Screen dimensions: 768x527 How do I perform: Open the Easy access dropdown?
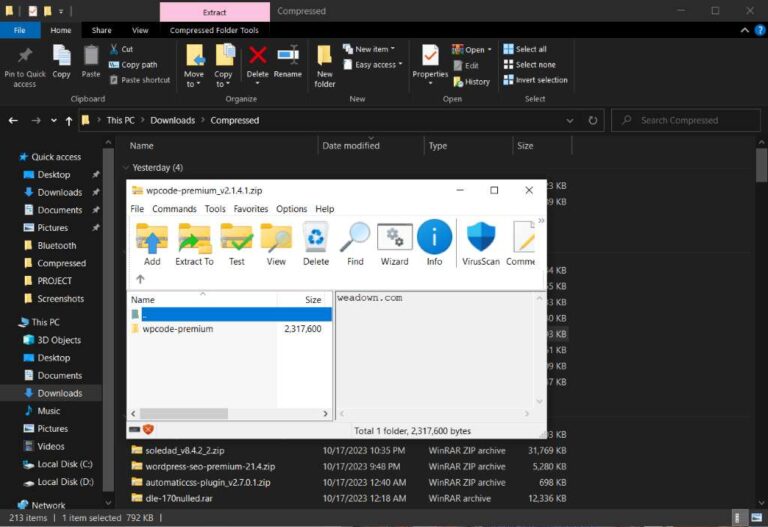(x=373, y=65)
